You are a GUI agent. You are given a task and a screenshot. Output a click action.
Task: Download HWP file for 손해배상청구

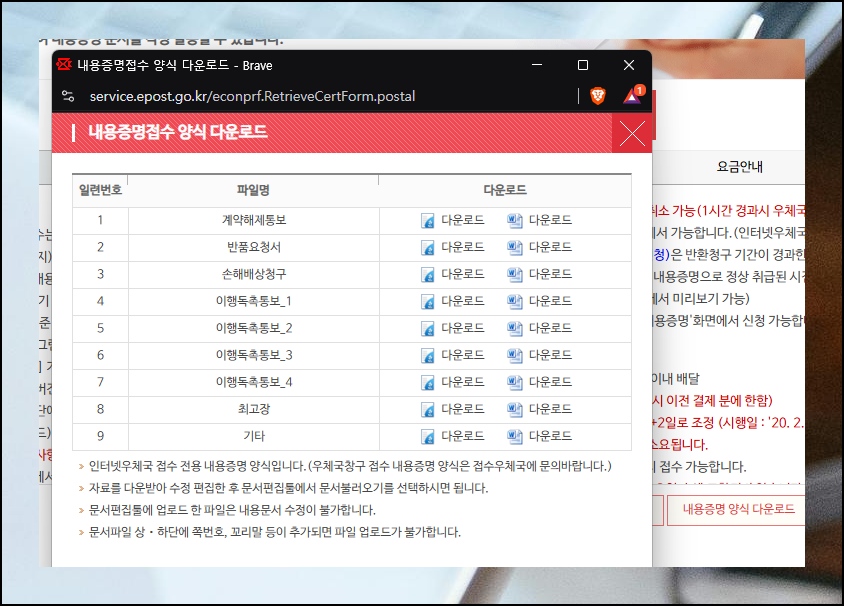click(x=453, y=274)
